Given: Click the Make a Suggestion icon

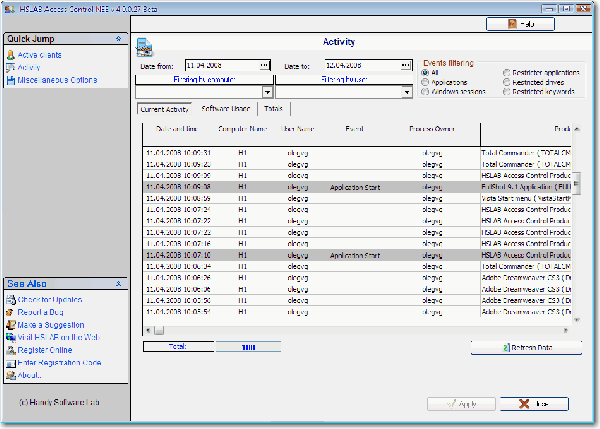Looking at the screenshot, I should pos(10,324).
